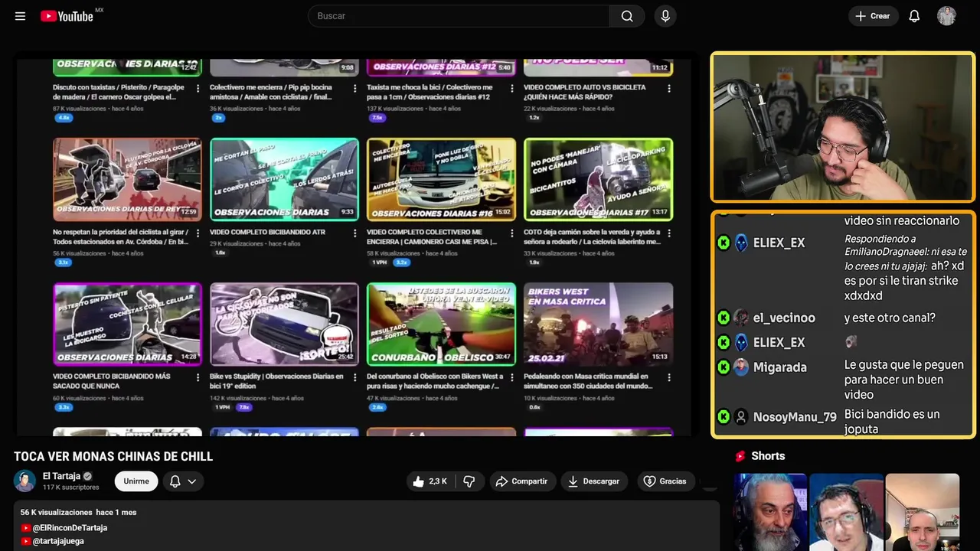This screenshot has height=551, width=980.
Task: Expand notification options chevron beside bell
Action: [x=192, y=481]
